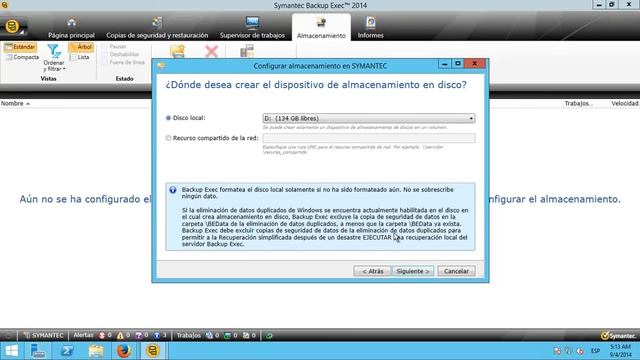This screenshot has height=360, width=640.
Task: Launch PowerShell from the taskbar
Action: [67, 351]
